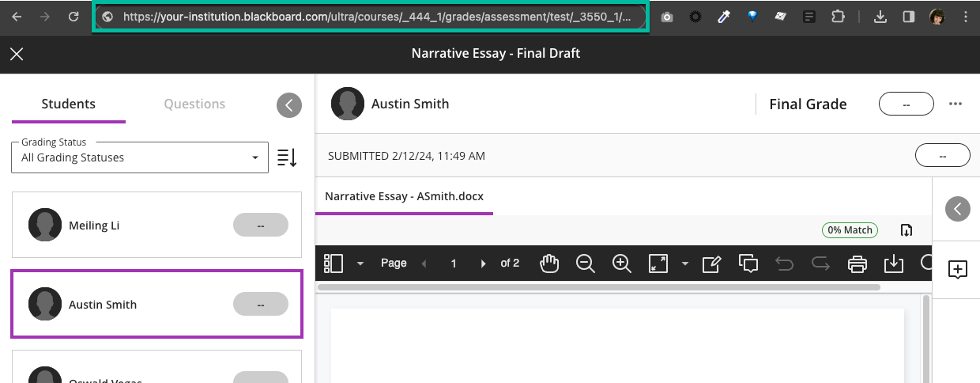
Task: Expand the fit-to-page options arrow
Action: point(685,264)
